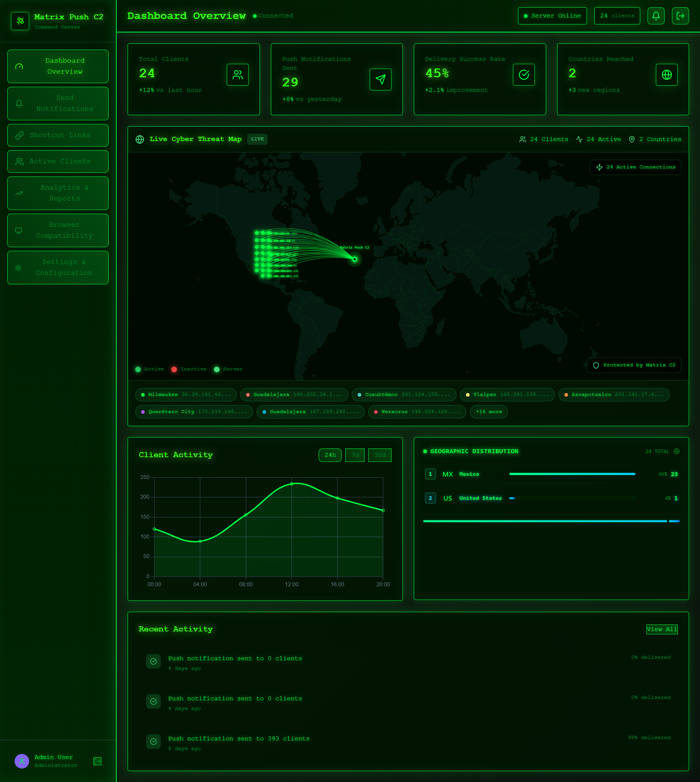Select the 24h activity range
The height and width of the screenshot is (782, 700).
pyautogui.click(x=330, y=455)
